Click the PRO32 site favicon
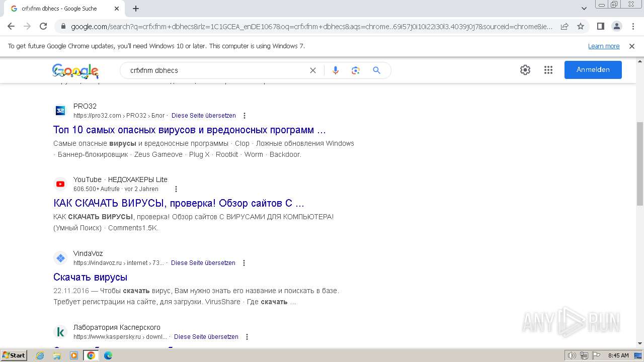Viewport: 644px width, 362px height. tap(60, 111)
